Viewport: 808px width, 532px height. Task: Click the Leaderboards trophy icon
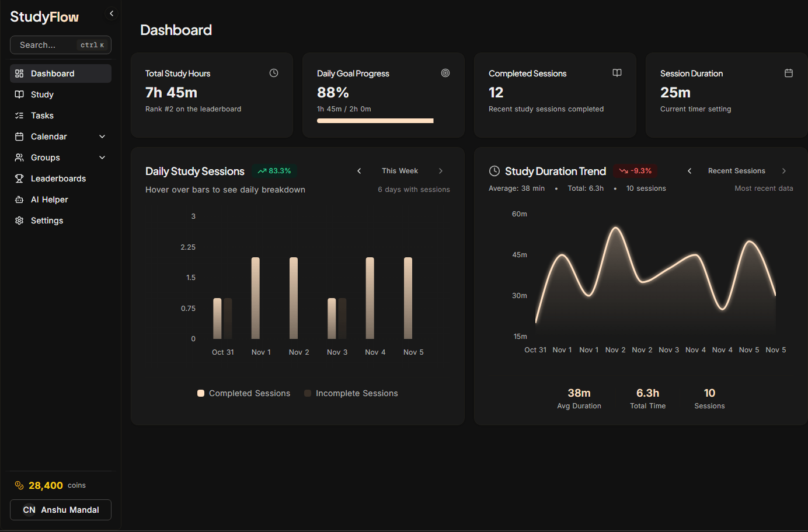(20, 178)
